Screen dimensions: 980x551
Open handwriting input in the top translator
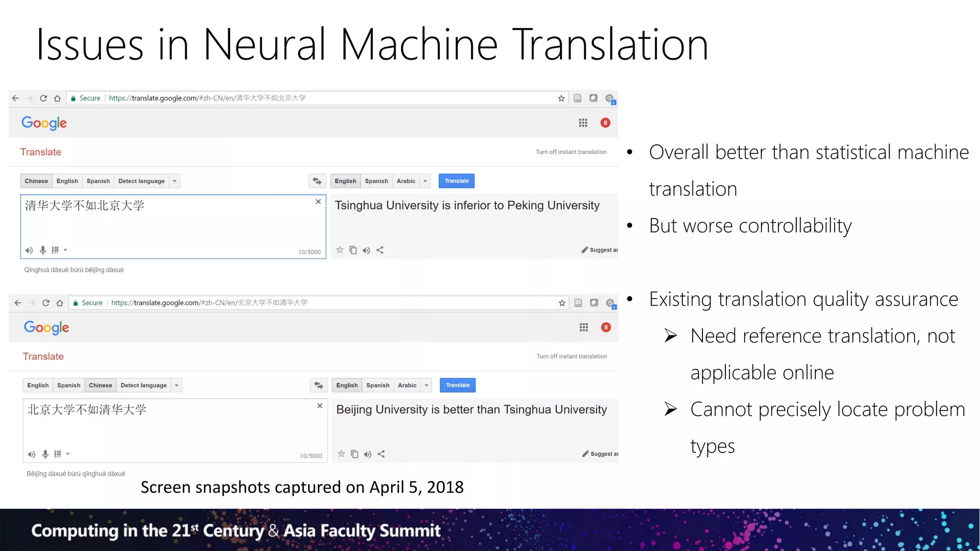[x=56, y=250]
